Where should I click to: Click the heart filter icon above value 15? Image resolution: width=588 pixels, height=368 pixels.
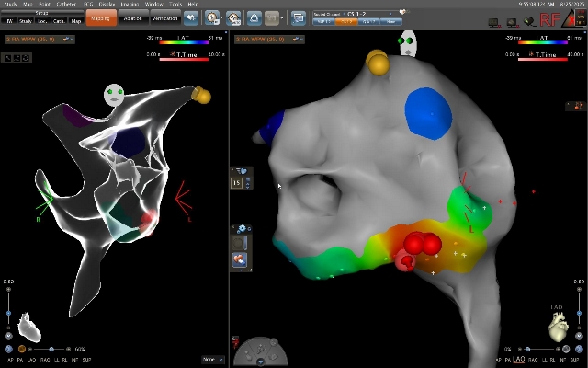pos(242,170)
